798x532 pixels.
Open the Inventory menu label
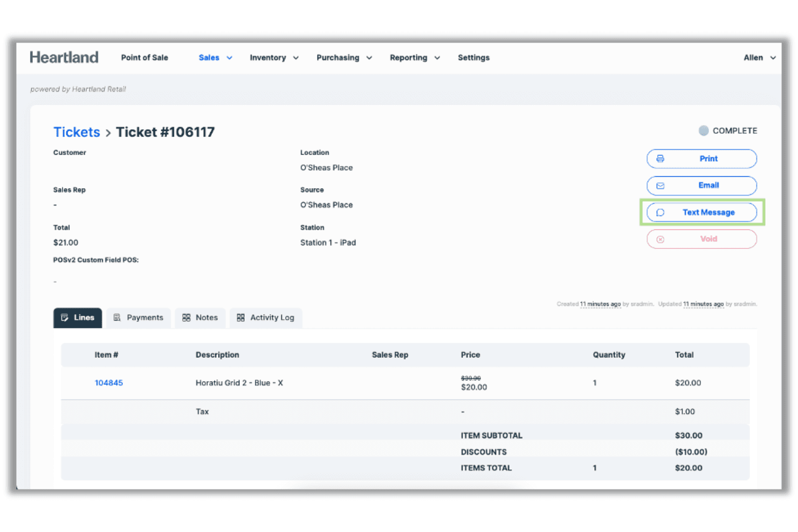(x=267, y=58)
